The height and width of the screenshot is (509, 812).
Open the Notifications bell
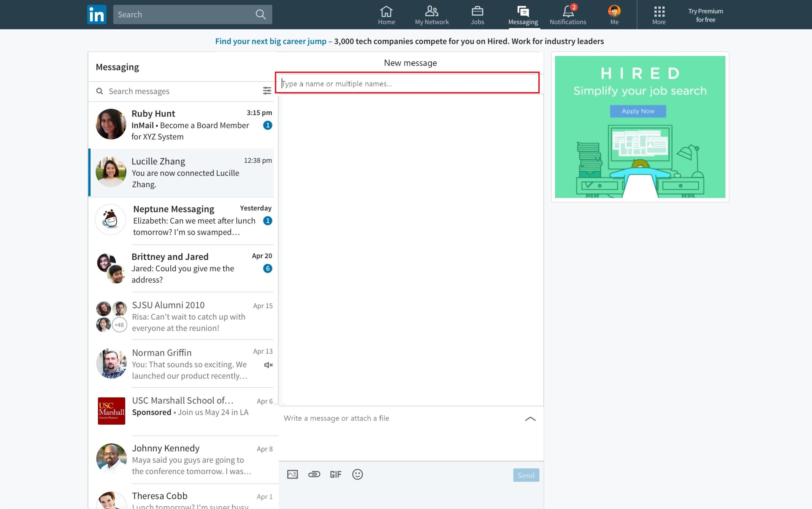(x=567, y=13)
